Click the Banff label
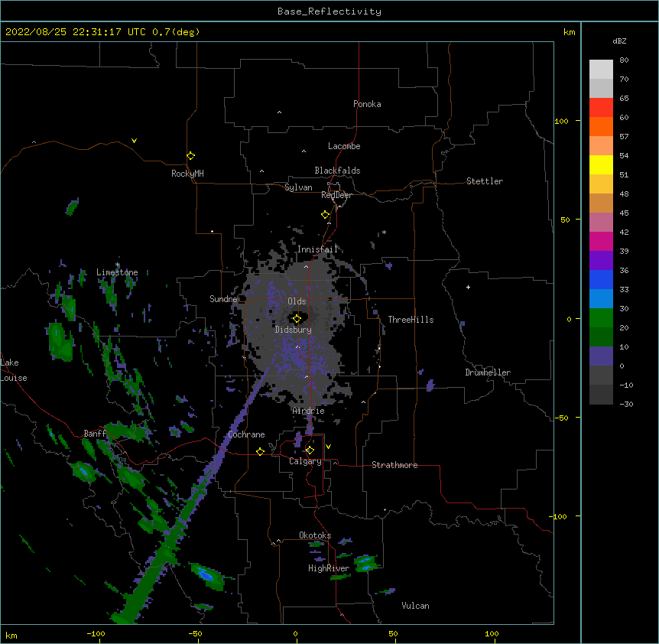The height and width of the screenshot is (644, 659). pyautogui.click(x=95, y=434)
